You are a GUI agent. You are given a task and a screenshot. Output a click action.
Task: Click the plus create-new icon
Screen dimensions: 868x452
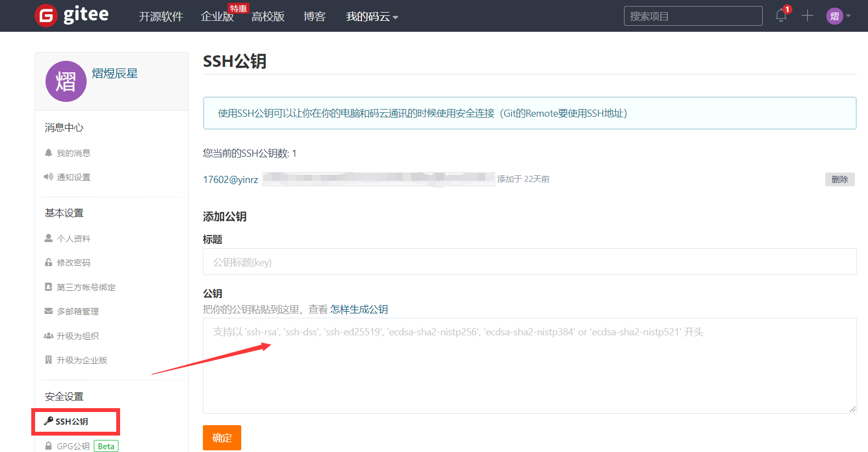[807, 16]
